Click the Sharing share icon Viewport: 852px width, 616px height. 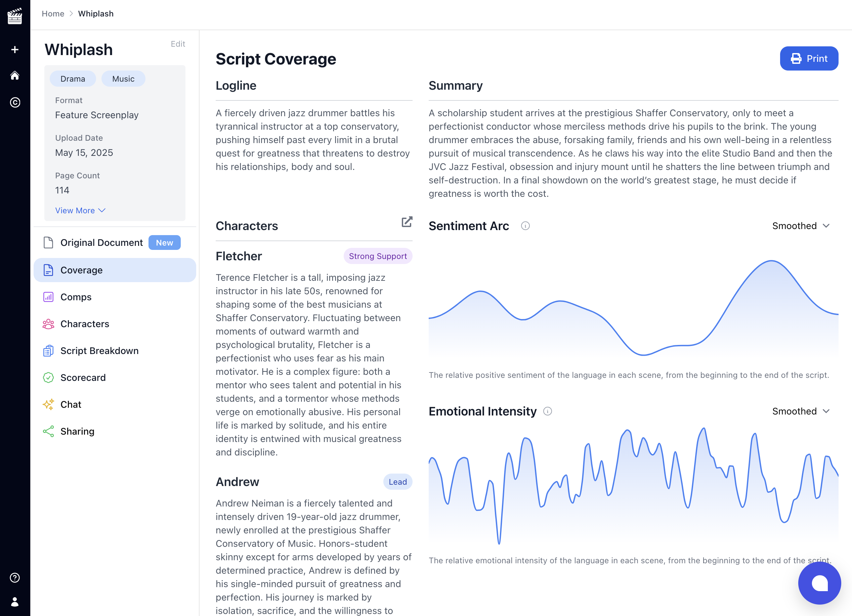(48, 431)
